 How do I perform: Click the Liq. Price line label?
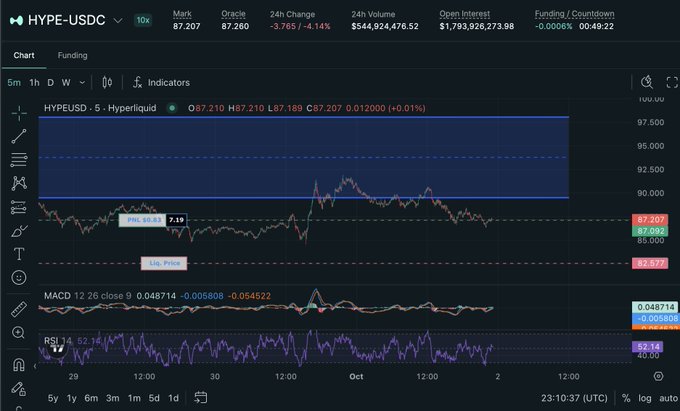coord(164,263)
